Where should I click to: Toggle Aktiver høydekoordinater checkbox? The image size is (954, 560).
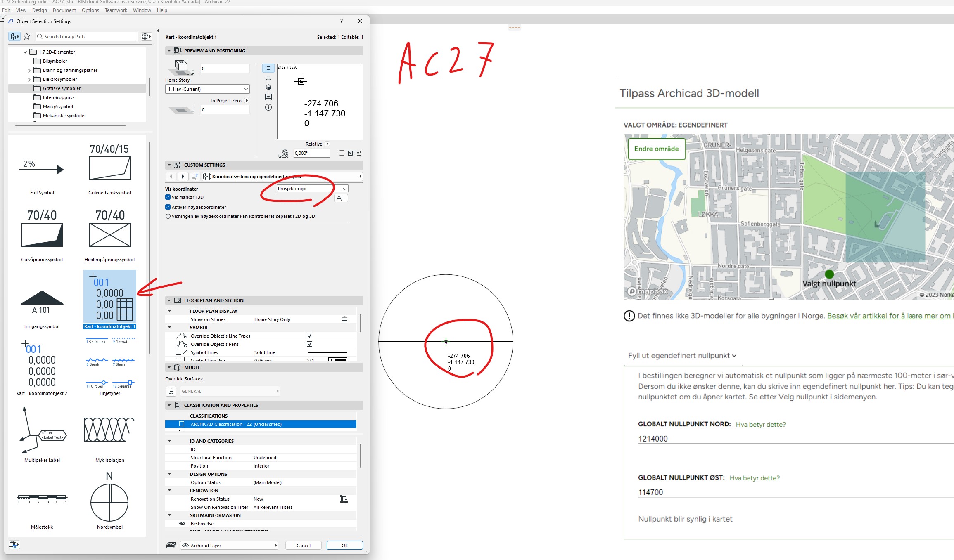coord(168,207)
